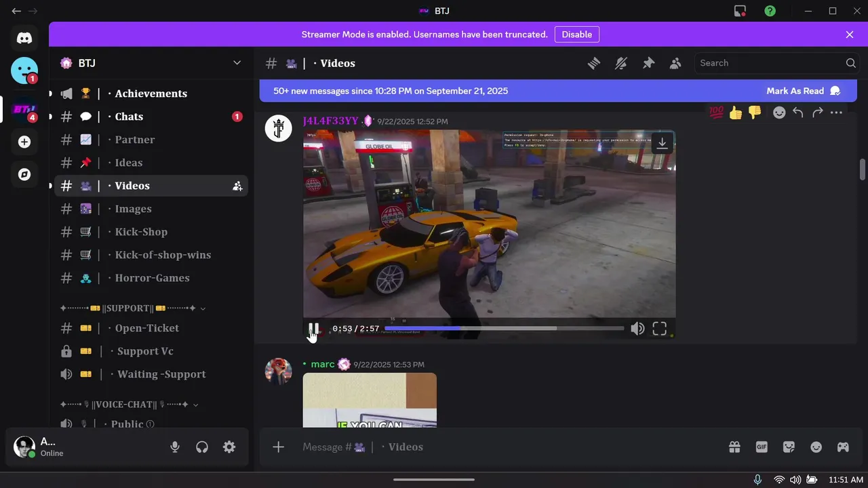Open the taskbar volume icon
Screen dimensions: 868x488
tap(795, 480)
